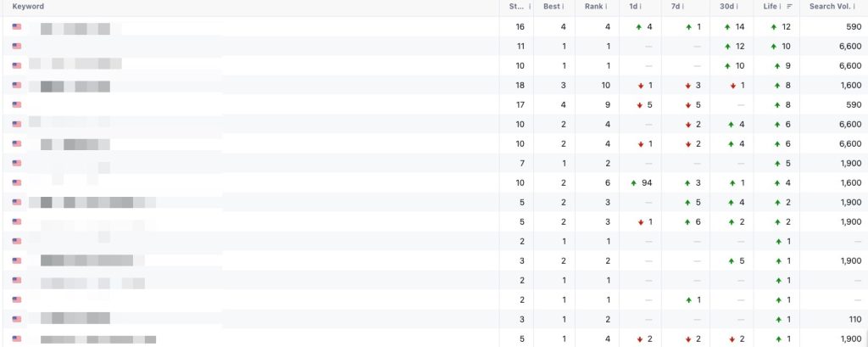This screenshot has height=347, width=868.
Task: Click the info icon next to Life header
Action: tap(781, 7)
